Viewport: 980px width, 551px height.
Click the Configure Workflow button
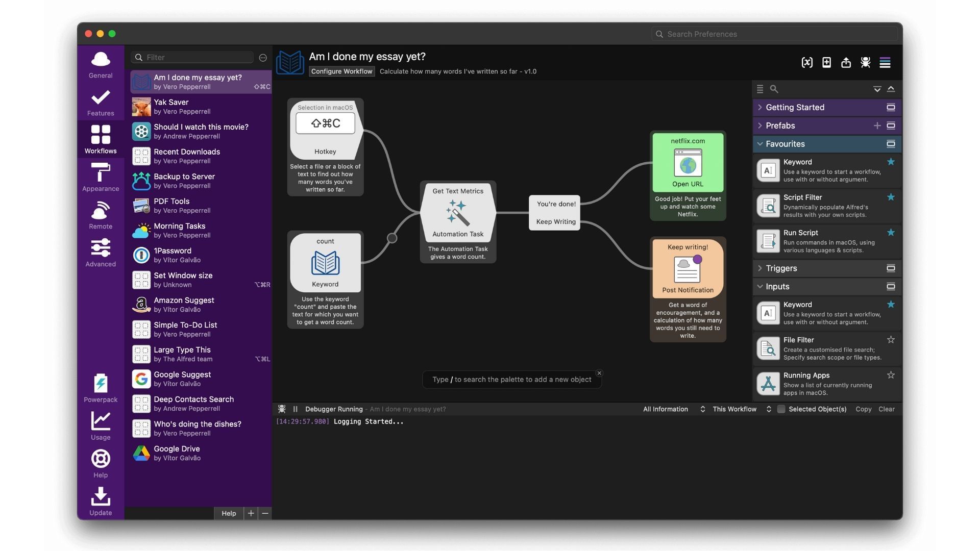click(x=341, y=71)
